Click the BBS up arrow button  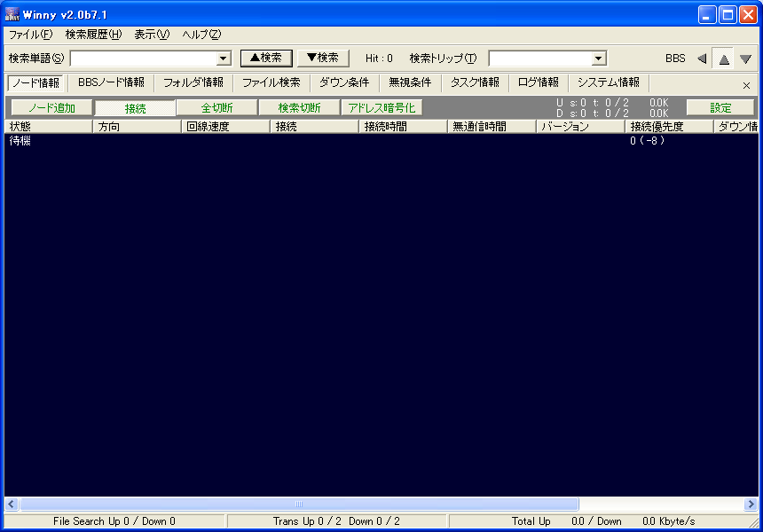pos(724,59)
